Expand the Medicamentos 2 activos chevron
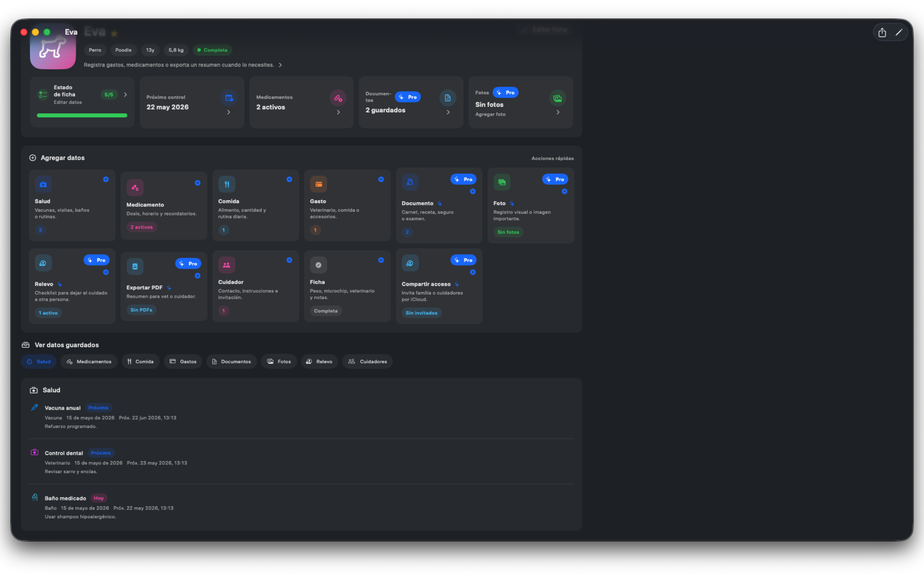 click(x=338, y=112)
